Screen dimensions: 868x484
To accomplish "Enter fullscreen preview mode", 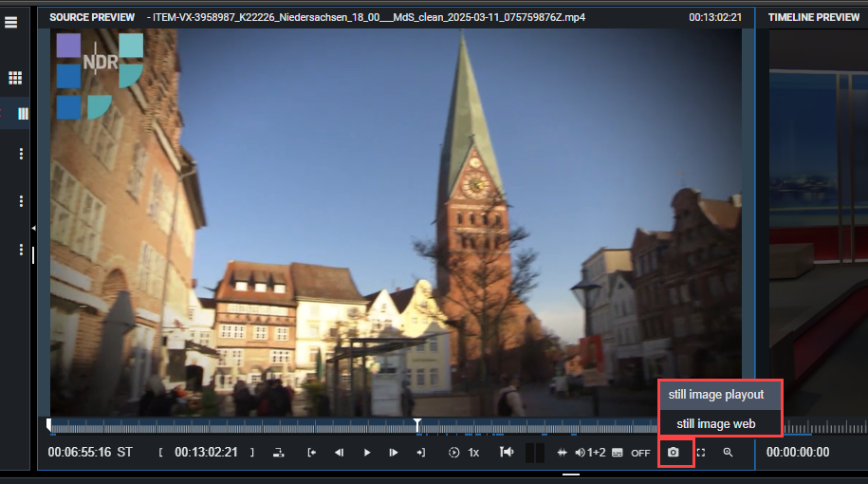I will point(701,453).
